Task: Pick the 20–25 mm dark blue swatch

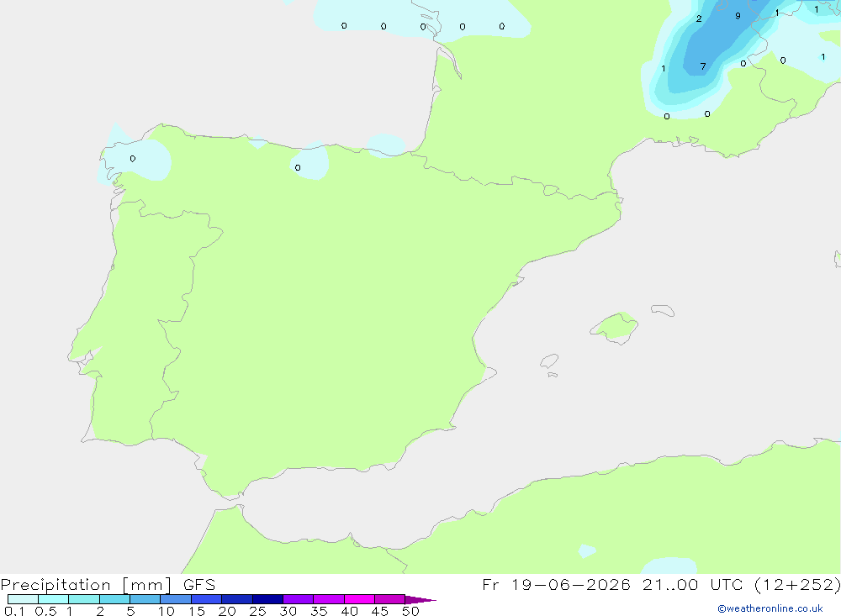Action: pos(236,599)
